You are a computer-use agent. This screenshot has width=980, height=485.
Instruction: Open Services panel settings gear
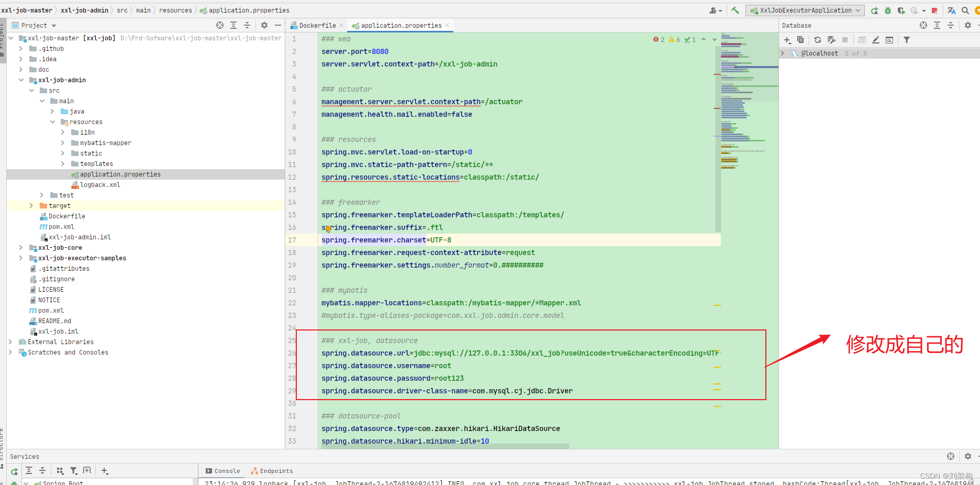tap(968, 456)
